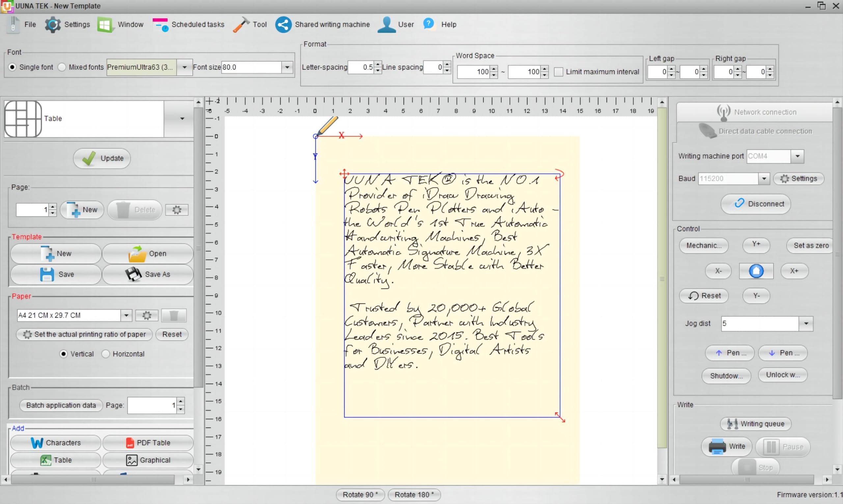
Task: Click the Disconnect button
Action: 756,204
